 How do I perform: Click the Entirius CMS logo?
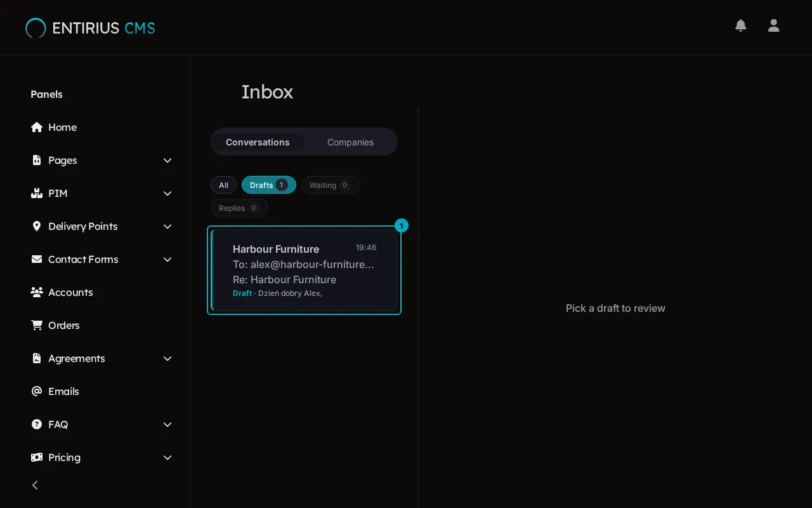pyautogui.click(x=90, y=28)
